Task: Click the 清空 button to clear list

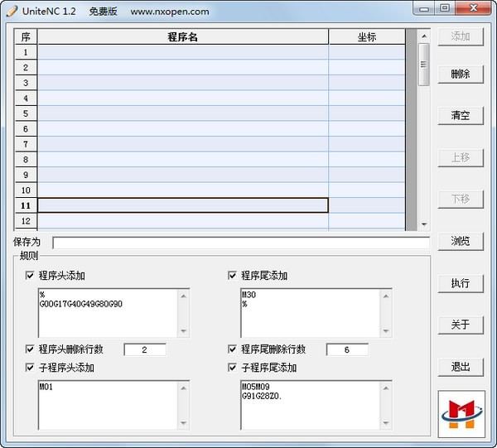Action: [x=461, y=116]
